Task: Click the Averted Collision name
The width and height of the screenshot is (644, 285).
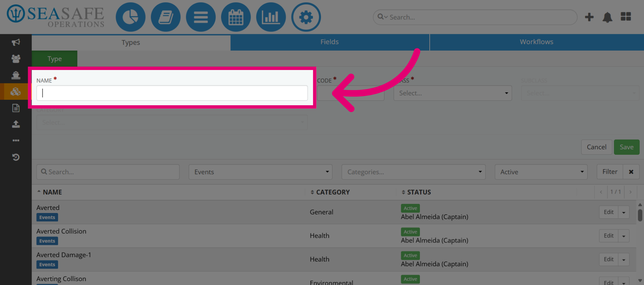Action: pyautogui.click(x=61, y=231)
